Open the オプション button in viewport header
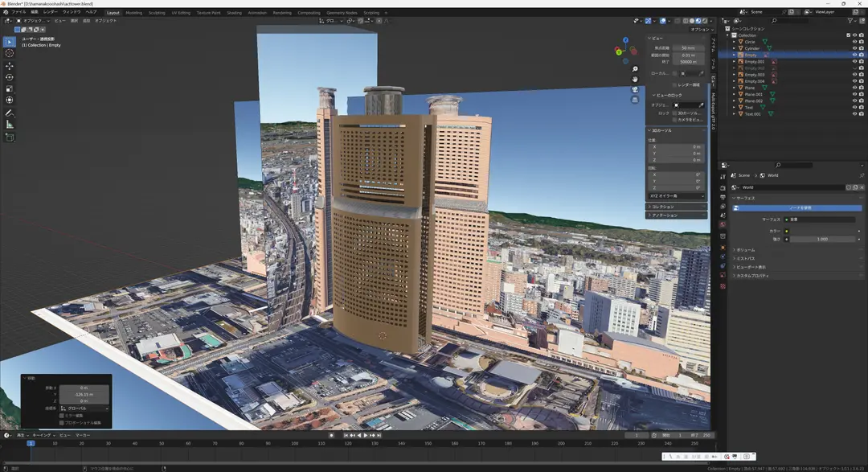 [701, 30]
